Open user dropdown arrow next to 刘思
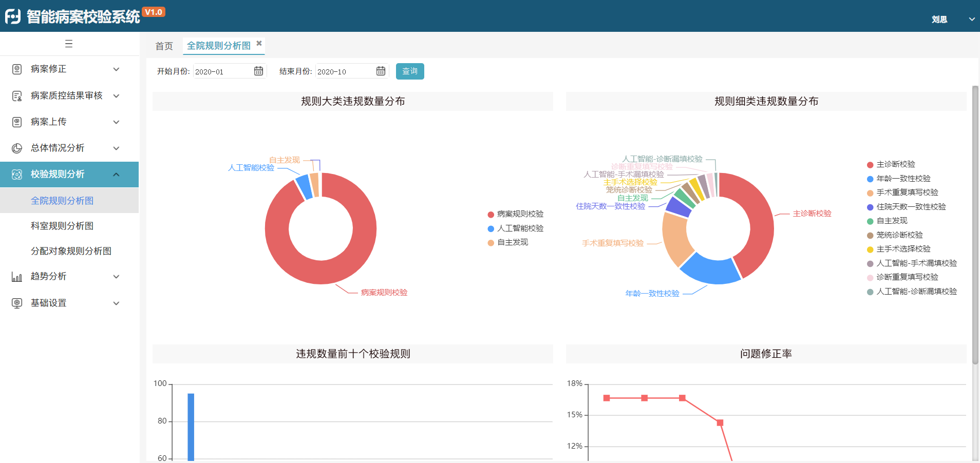980x463 pixels. (x=972, y=19)
